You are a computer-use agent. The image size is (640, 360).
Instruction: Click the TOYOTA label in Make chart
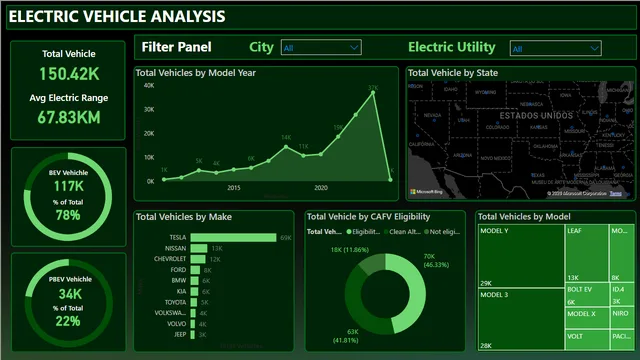(175, 302)
